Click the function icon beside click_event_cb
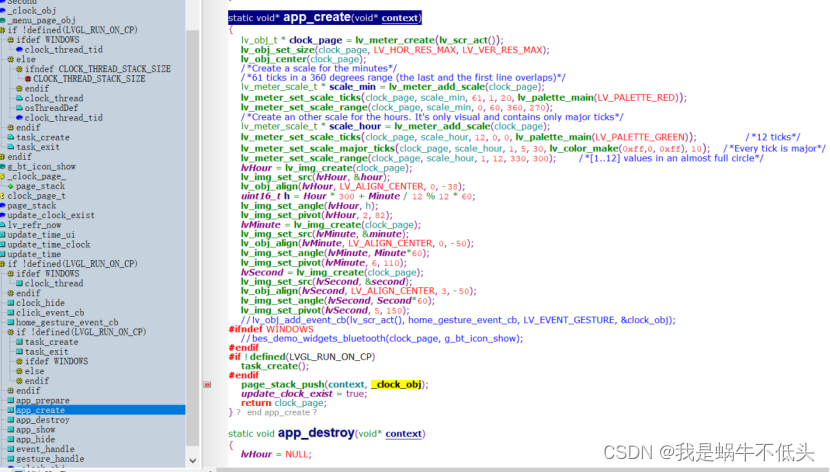830x472 pixels. click(x=11, y=313)
